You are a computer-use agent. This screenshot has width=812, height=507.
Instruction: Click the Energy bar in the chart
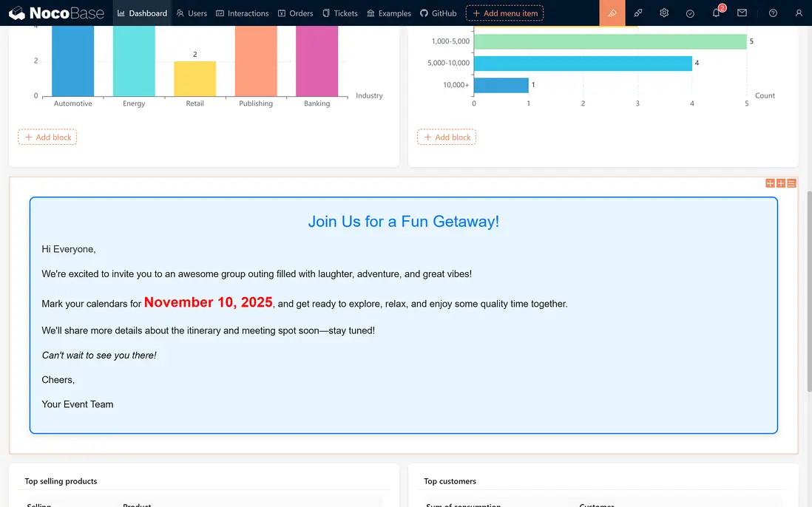[x=134, y=61]
